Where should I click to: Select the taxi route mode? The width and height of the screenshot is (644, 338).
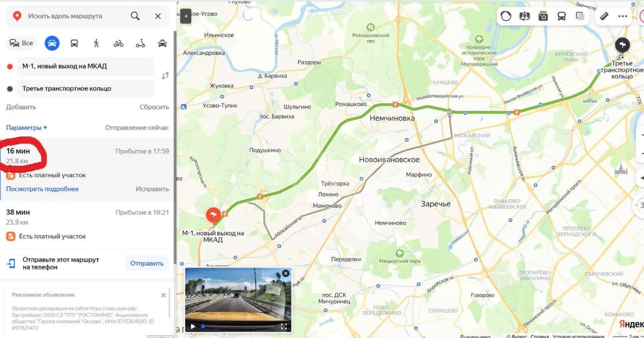(x=163, y=43)
